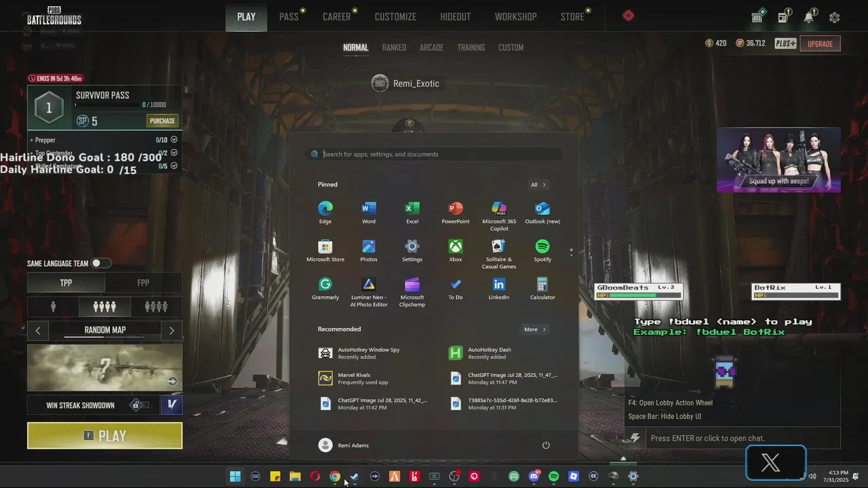The image size is (868, 488).
Task: Select TPP perspective mode
Action: point(66,283)
